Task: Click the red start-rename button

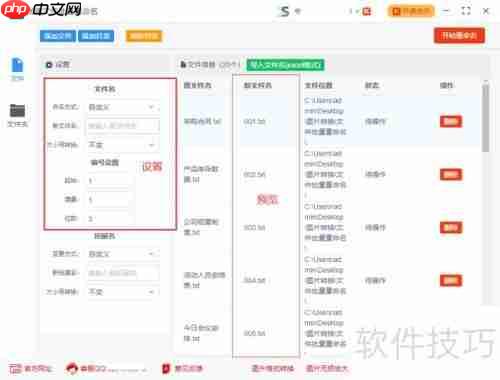Action: tap(459, 35)
